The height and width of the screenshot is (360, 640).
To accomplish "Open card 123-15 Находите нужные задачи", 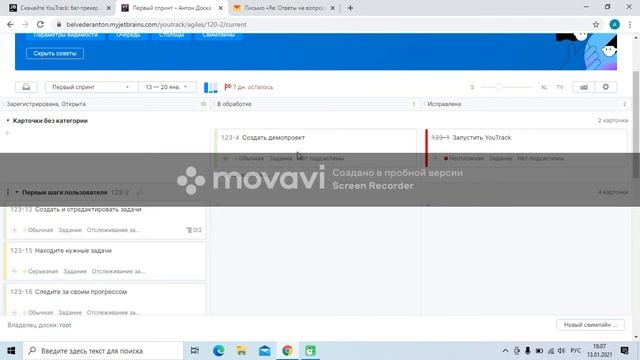I will tap(73, 251).
